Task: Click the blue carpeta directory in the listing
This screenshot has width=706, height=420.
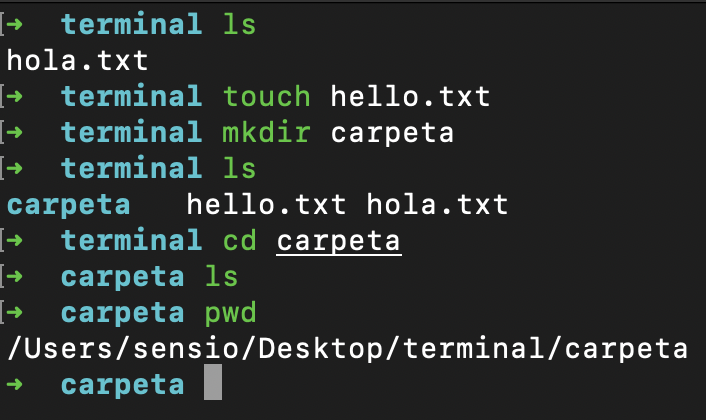Action: tap(68, 206)
